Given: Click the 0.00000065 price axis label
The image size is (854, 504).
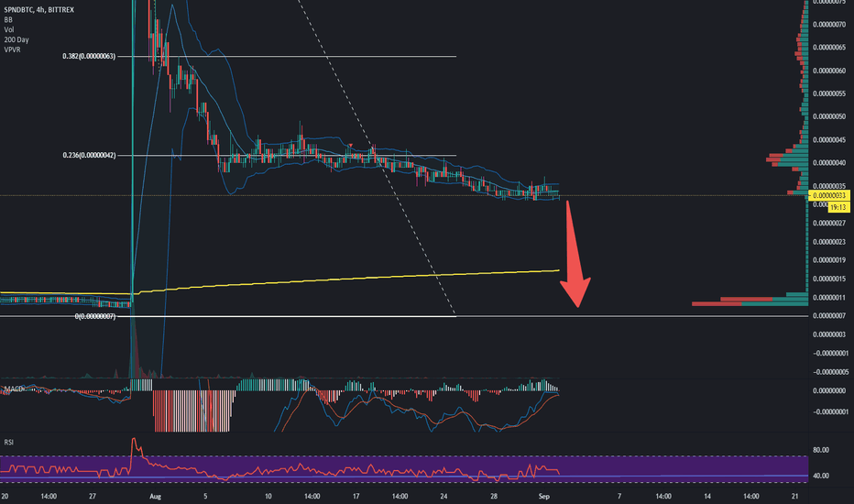Looking at the screenshot, I should [829, 48].
